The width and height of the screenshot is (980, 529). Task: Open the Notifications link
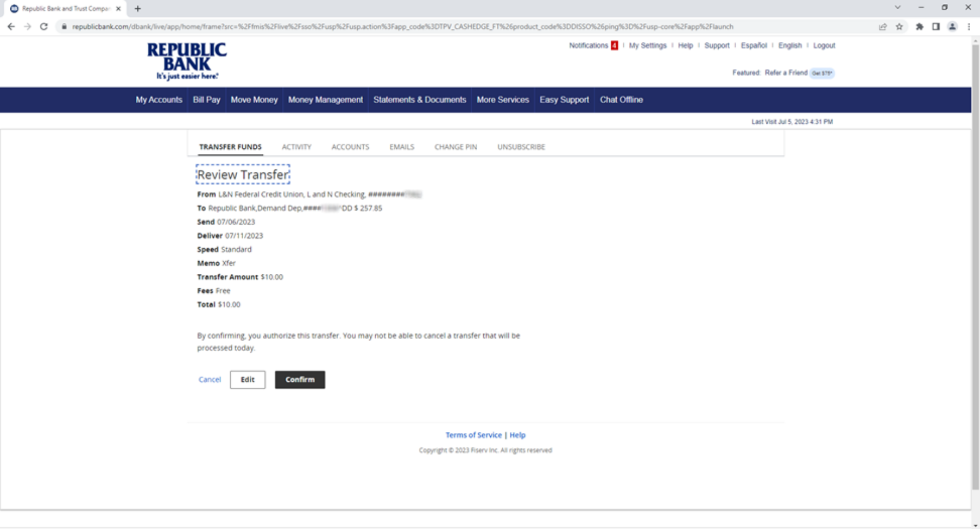(x=588, y=45)
